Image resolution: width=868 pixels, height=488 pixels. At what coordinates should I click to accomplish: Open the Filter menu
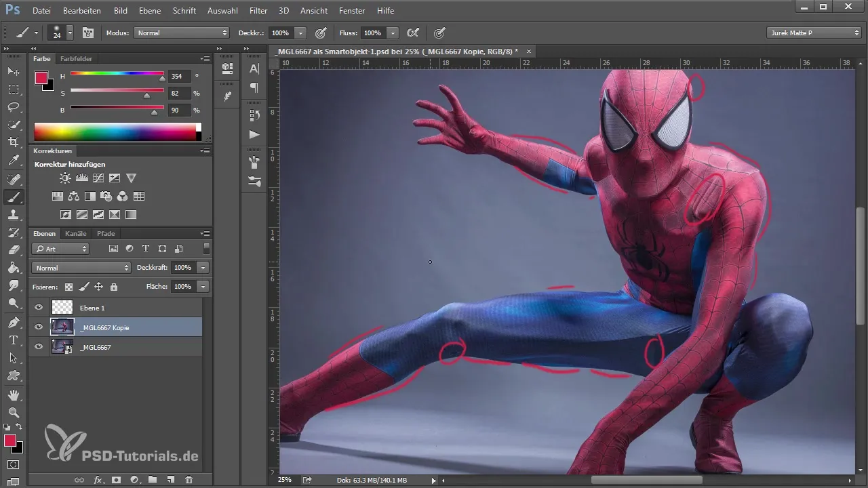(x=258, y=11)
